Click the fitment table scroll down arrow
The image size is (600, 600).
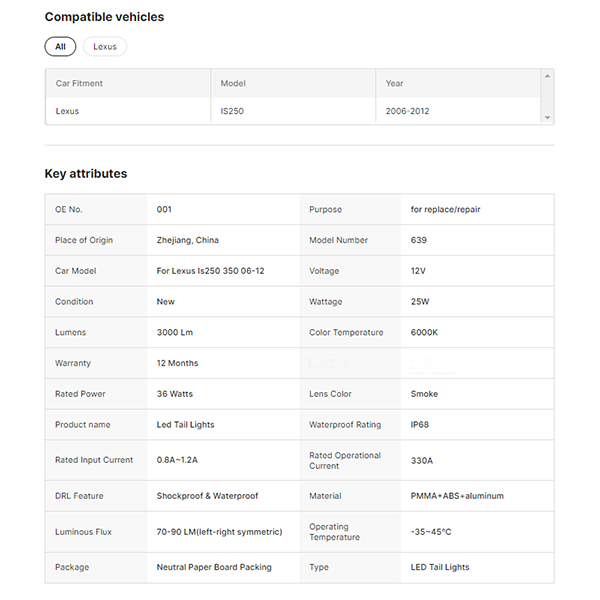[x=547, y=118]
